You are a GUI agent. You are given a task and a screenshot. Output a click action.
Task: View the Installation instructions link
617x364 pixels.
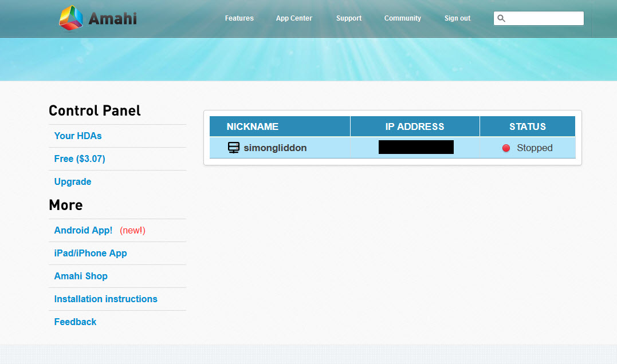106,299
